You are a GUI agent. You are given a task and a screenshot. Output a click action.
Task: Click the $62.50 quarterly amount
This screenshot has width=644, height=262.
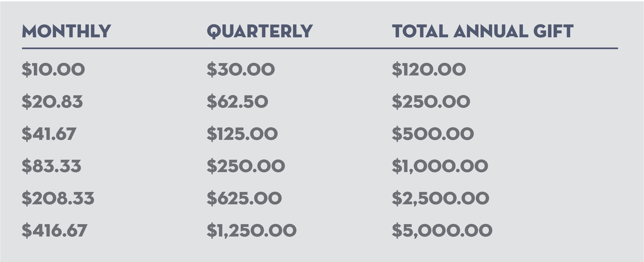[237, 102]
